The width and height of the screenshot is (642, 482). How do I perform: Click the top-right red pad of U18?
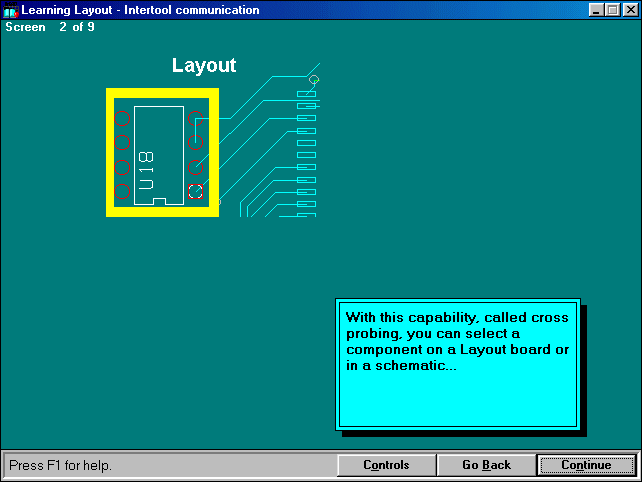(x=196, y=119)
